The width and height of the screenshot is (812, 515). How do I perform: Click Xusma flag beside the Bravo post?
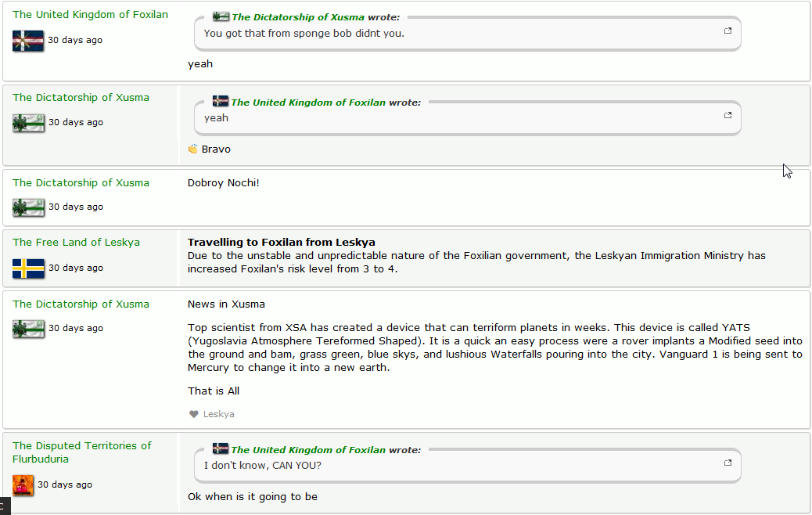(x=28, y=123)
